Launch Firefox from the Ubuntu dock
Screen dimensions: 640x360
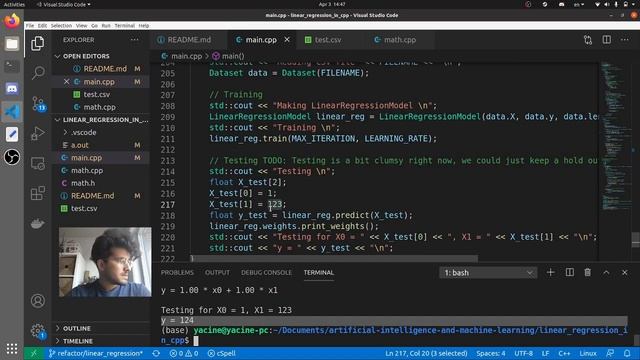[x=12, y=20]
